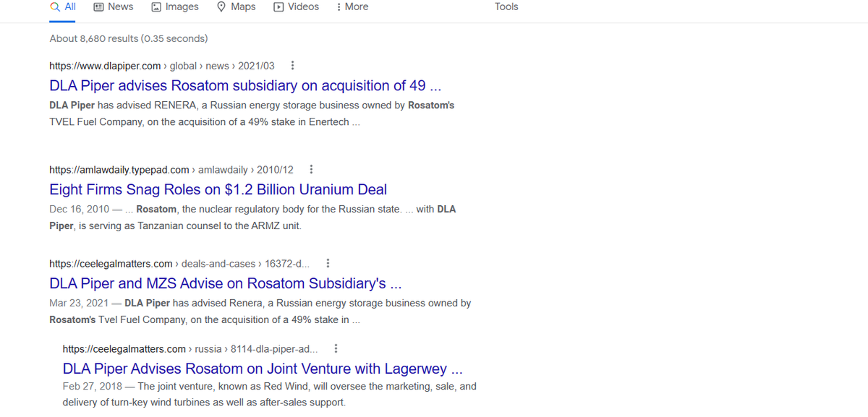This screenshot has height=417, width=868.
Task: Switch to the News tab
Action: tap(114, 7)
